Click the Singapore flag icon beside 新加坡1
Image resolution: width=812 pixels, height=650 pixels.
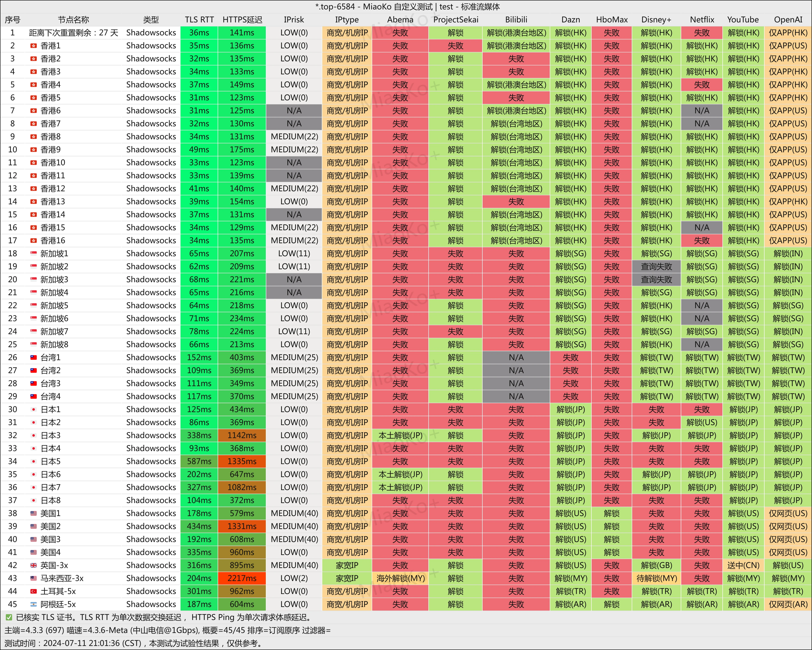pos(34,254)
